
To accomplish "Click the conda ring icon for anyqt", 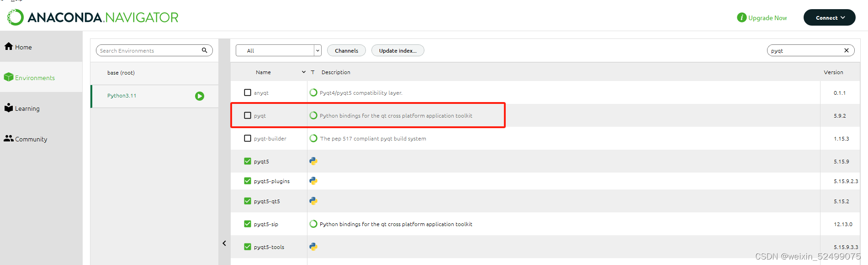I will point(313,92).
